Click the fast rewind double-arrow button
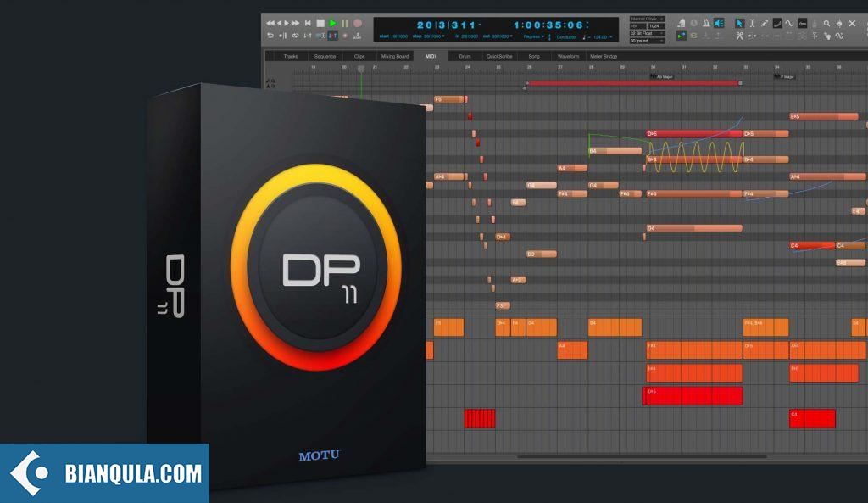This screenshot has width=868, height=503. tap(270, 23)
